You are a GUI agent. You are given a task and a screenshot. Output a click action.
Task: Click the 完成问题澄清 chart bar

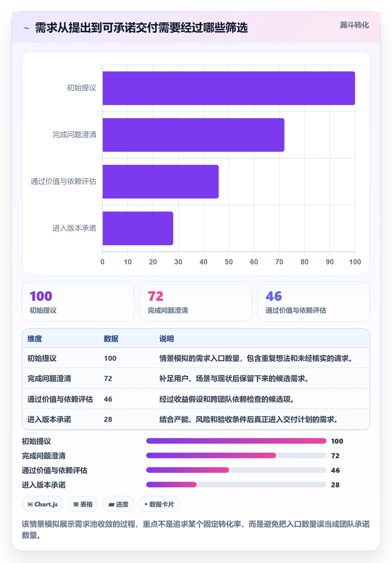coord(193,135)
